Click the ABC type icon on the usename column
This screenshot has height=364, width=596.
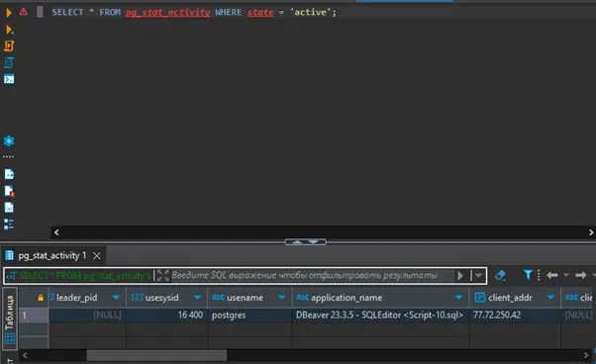coord(218,298)
